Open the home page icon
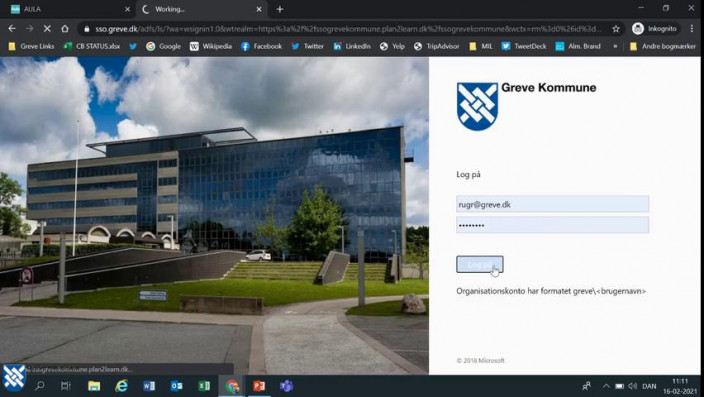 (x=65, y=29)
